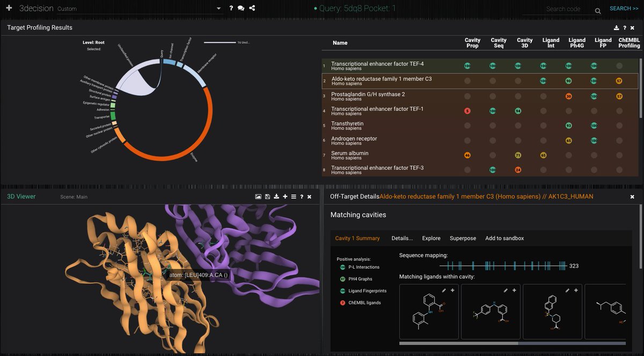Click Add to sandbox
The image size is (644, 356).
[x=504, y=238]
